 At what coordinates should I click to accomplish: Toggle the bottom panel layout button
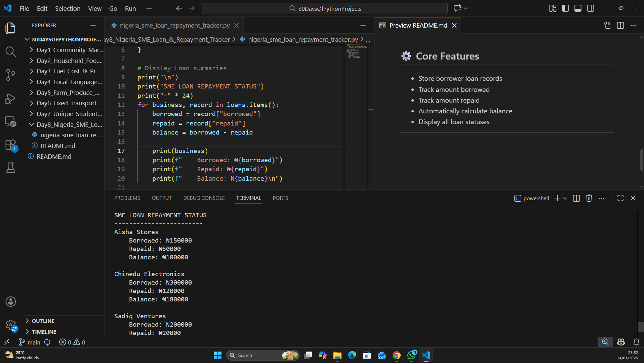[x=578, y=8]
